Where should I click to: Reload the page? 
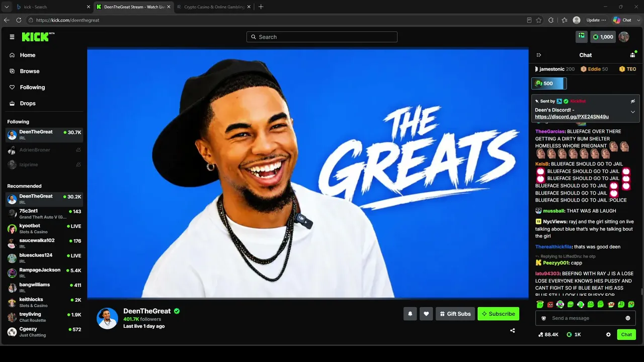point(19,20)
